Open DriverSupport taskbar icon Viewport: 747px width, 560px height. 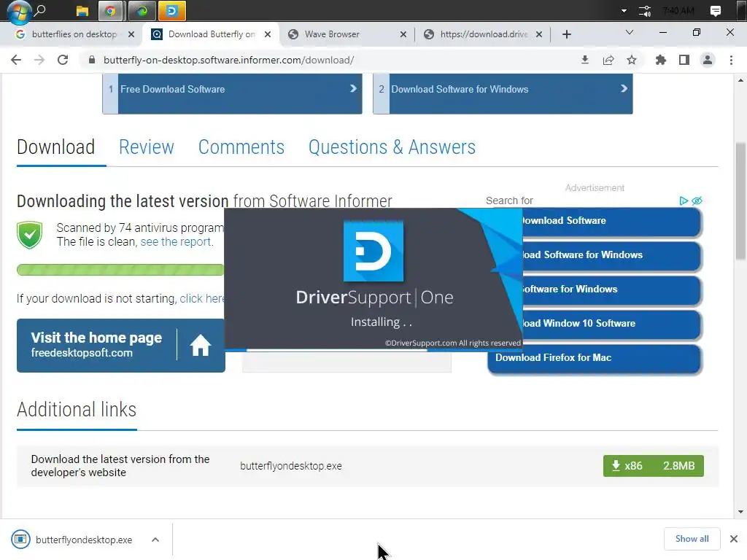tap(171, 10)
